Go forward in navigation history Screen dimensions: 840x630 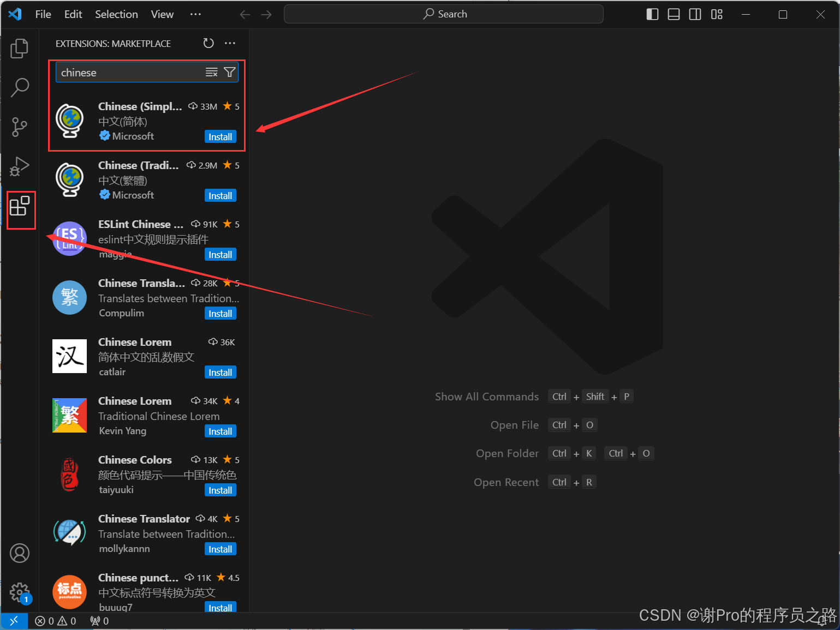(266, 14)
